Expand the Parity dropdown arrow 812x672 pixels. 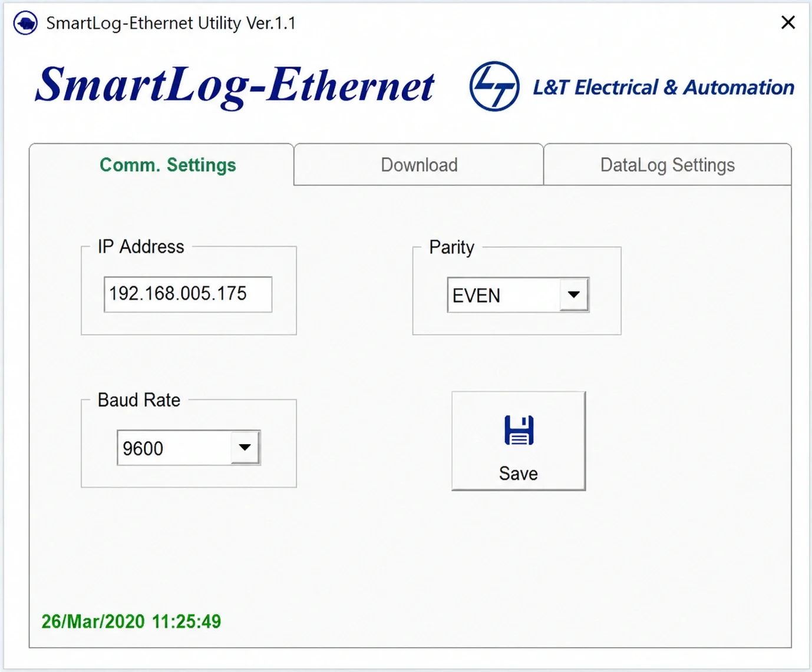(574, 294)
